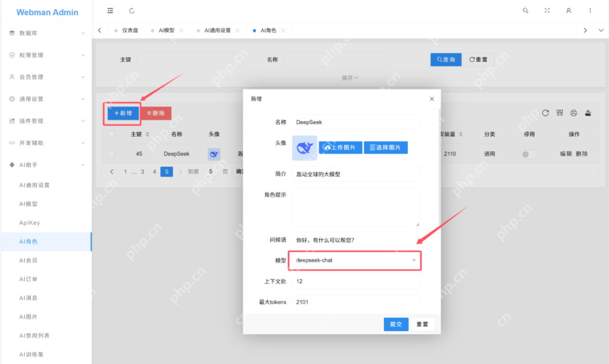Expand the 权限管理 sidebar menu
The image size is (609, 364).
click(46, 55)
